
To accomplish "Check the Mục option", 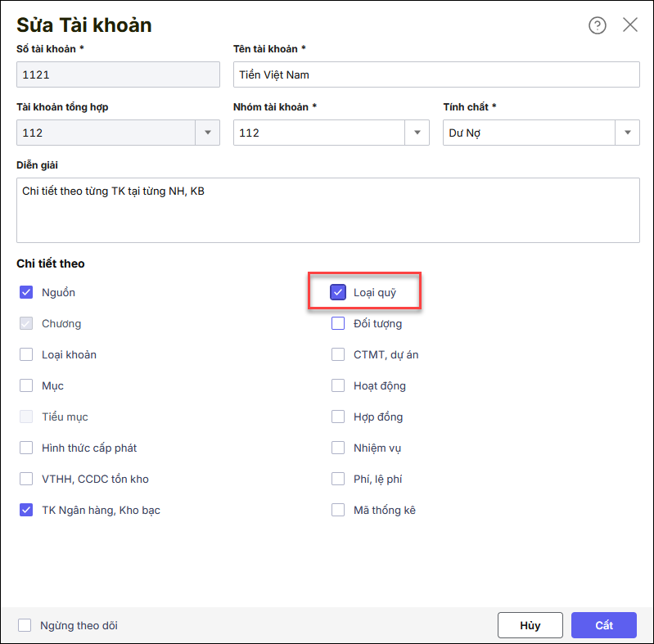I will coord(26,385).
